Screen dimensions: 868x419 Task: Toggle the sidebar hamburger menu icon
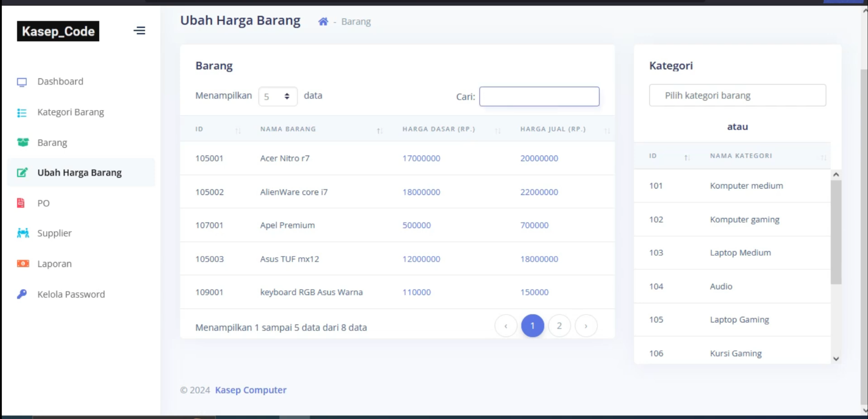click(x=139, y=31)
